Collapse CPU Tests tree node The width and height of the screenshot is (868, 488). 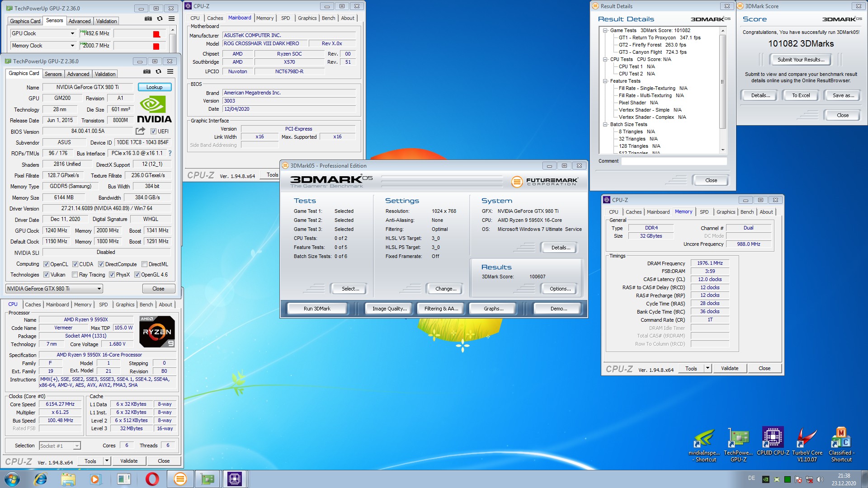pos(605,59)
